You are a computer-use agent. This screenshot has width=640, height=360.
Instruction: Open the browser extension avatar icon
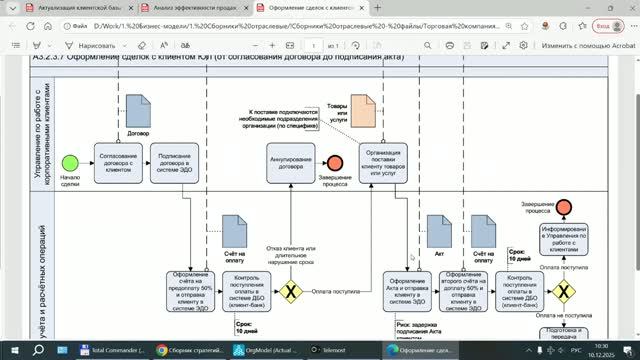(x=545, y=26)
